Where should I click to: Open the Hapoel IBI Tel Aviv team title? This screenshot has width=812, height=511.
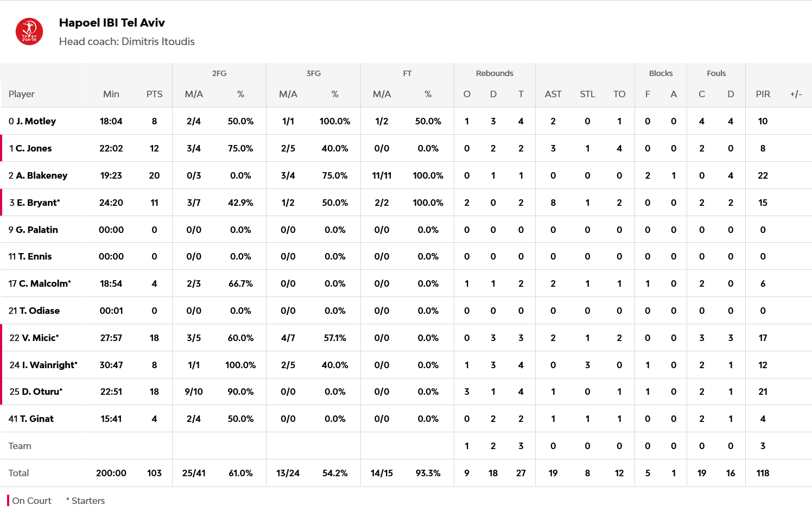112,23
